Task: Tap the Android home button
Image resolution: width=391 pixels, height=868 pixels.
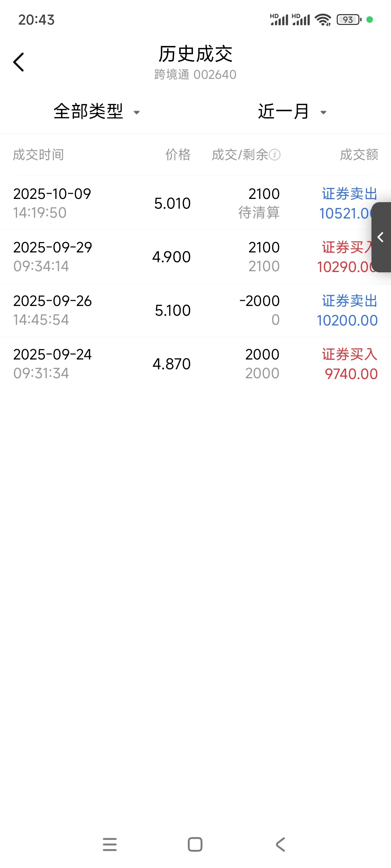Action: (x=195, y=844)
